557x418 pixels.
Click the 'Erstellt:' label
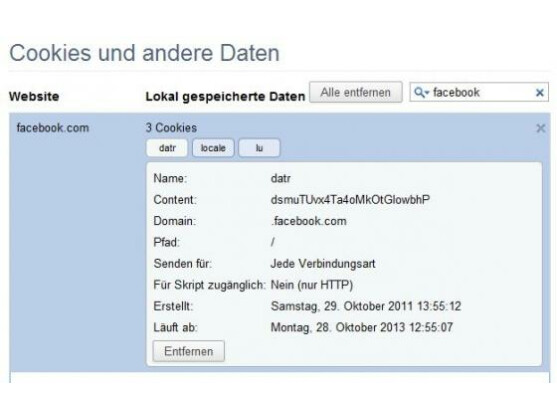click(x=173, y=306)
